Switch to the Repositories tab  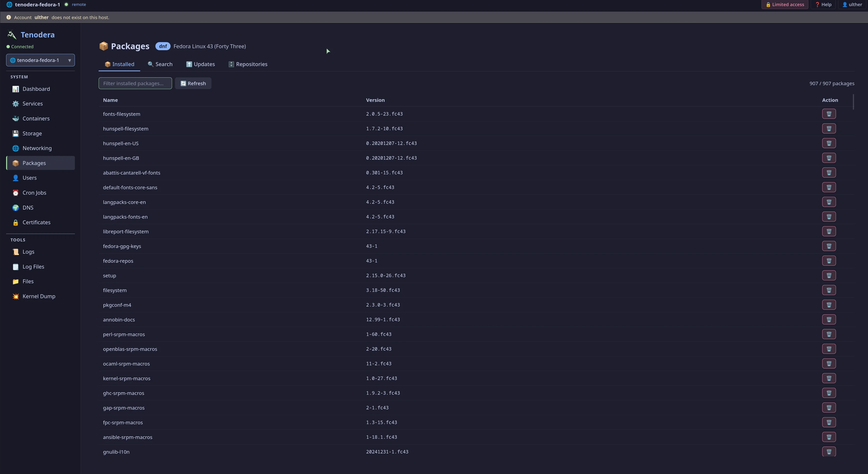pos(248,64)
